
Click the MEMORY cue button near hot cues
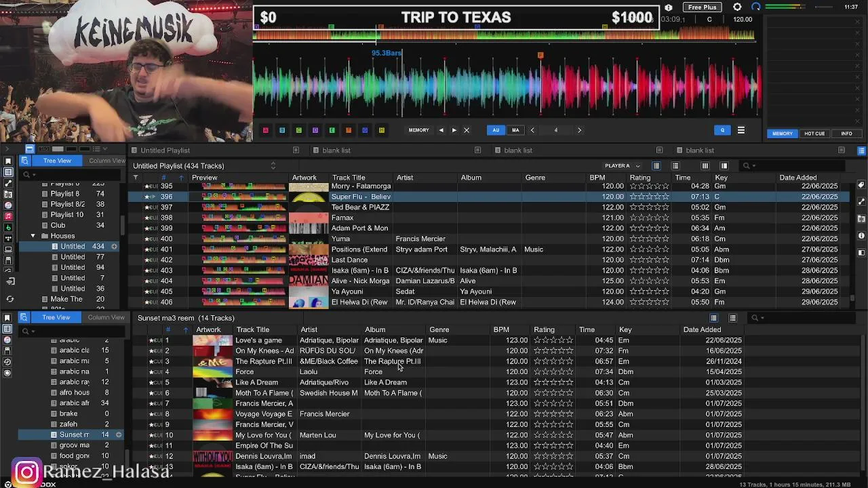[x=418, y=130]
